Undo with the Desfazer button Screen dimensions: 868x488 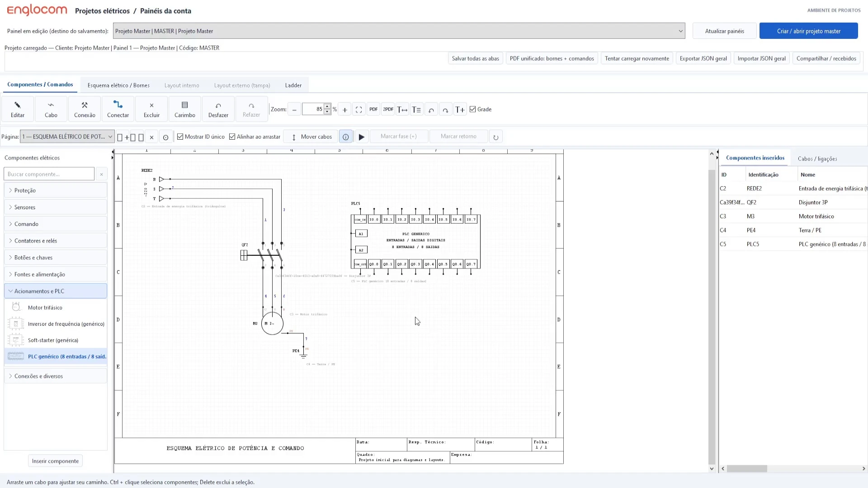tap(218, 109)
